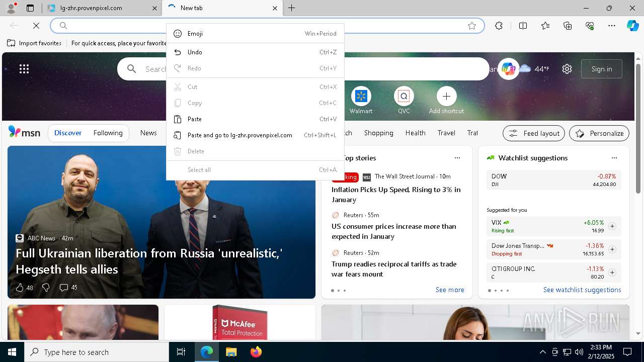Click the Walmart shortcut tile
The height and width of the screenshot is (362, 644).
click(x=361, y=100)
